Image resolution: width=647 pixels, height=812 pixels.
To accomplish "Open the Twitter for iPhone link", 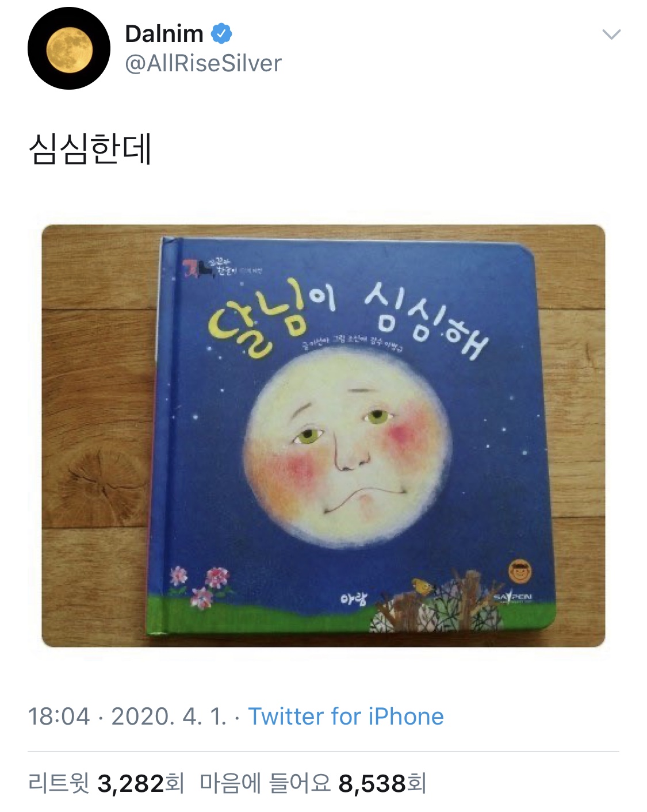I will [346, 717].
